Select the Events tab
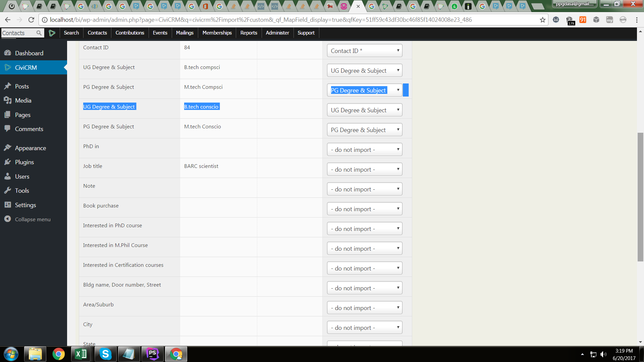Screen dimensions: 644x362 click(160, 33)
